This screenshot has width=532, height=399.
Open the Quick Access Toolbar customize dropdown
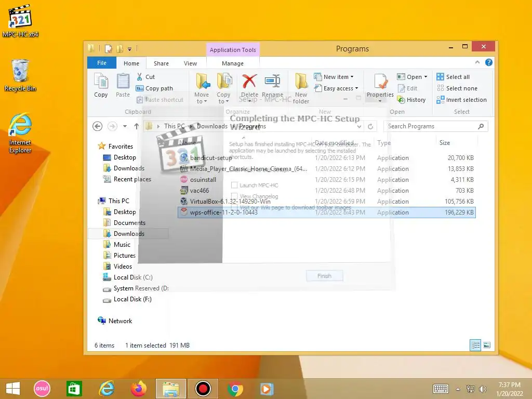pos(129,49)
